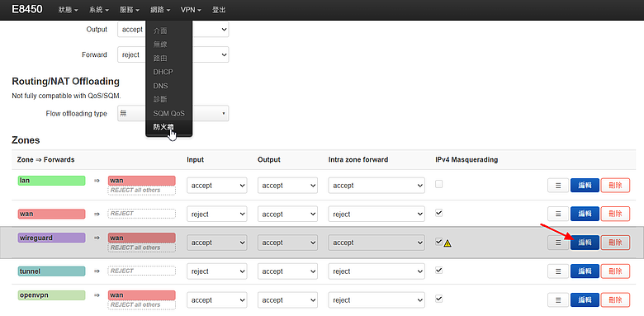
Task: Click 編輯 button for openvpn zone
Action: pos(585,300)
